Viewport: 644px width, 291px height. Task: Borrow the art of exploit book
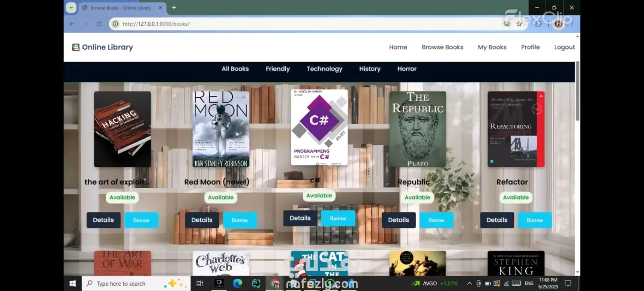tap(141, 220)
